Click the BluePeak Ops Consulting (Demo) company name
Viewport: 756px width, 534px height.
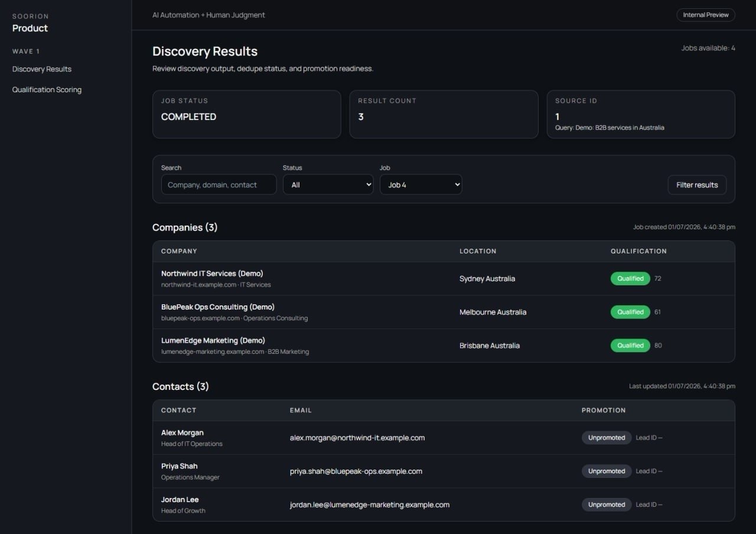tap(218, 307)
